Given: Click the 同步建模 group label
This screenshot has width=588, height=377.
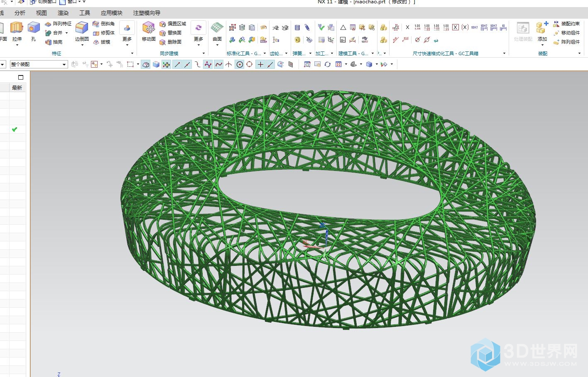Looking at the screenshot, I should pyautogui.click(x=169, y=54).
